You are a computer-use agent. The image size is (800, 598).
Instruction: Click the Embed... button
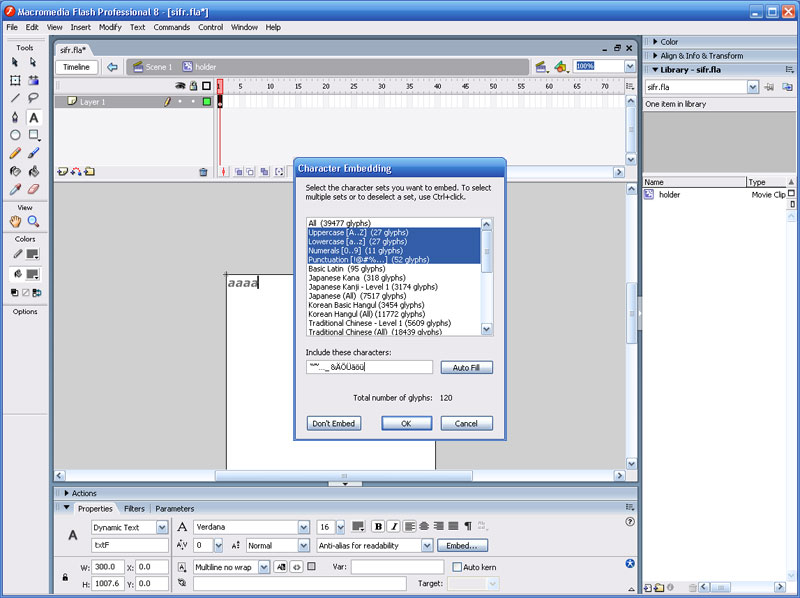point(462,545)
